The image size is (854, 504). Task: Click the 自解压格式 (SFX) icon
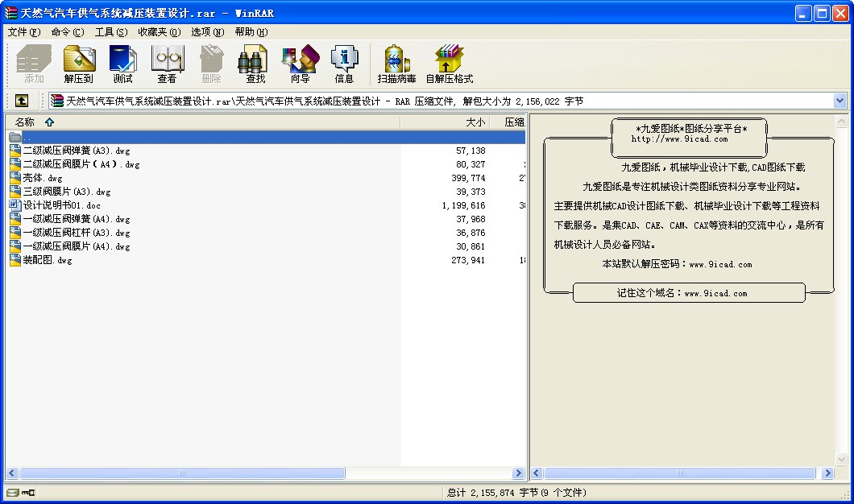449,64
